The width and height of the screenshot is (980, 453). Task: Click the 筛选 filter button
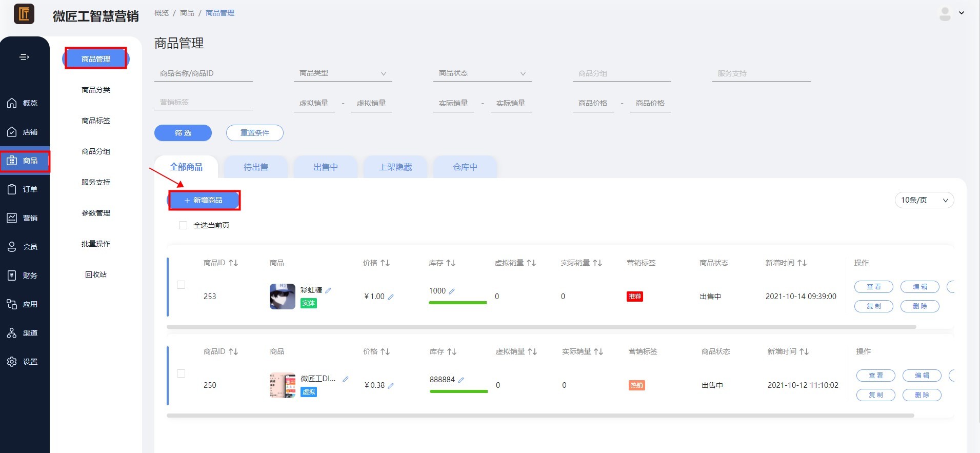(x=183, y=133)
